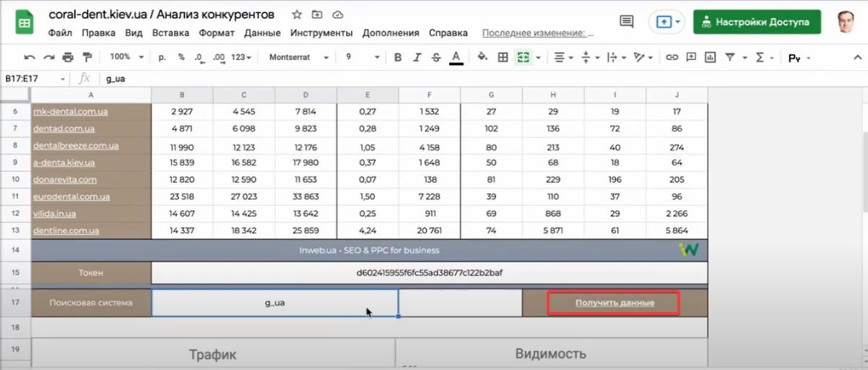Open rmk-dental.com.ua link
The height and width of the screenshot is (370, 868).
(x=70, y=111)
